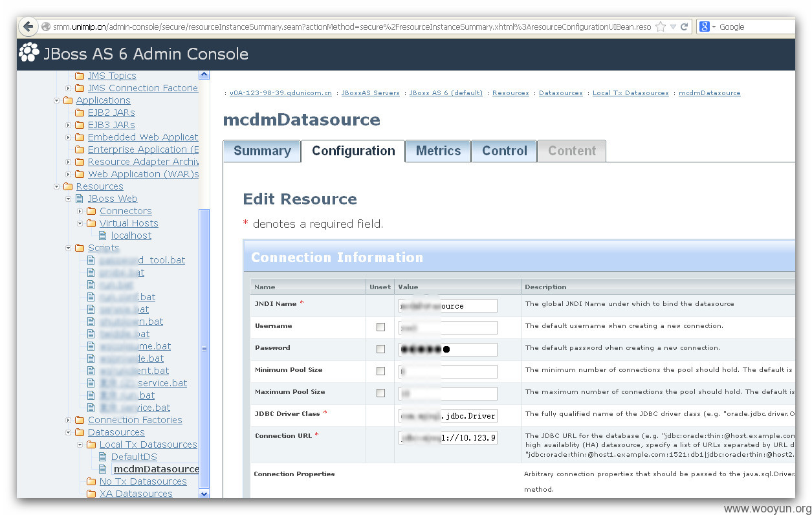Check the Unset box for Username
This screenshot has width=812, height=515.
point(380,327)
